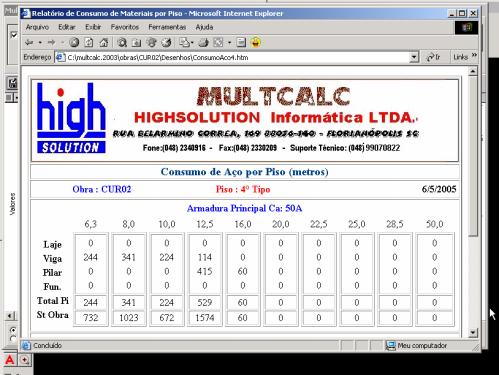Viewport: 499px width, 375px height.
Task: Click the vertical scrollbar down arrow
Action: coord(473,332)
